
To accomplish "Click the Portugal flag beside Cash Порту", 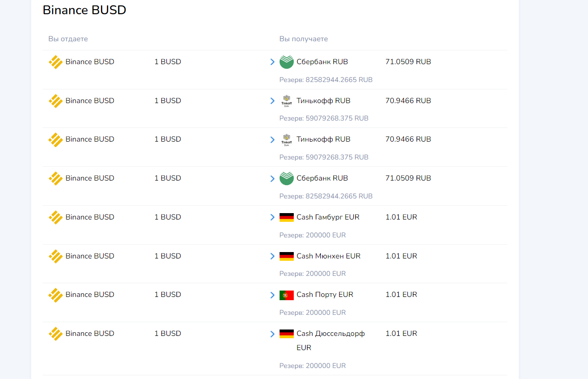I will 286,295.
